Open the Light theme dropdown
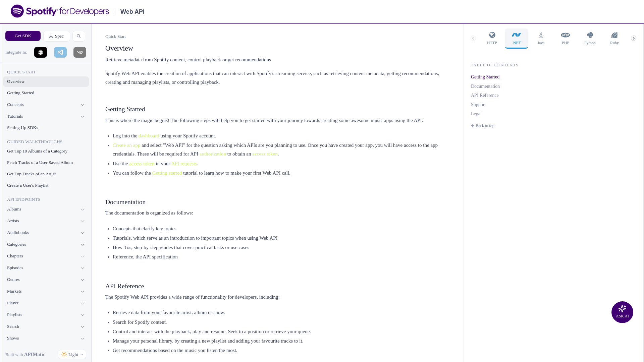The image size is (644, 362). 72,354
